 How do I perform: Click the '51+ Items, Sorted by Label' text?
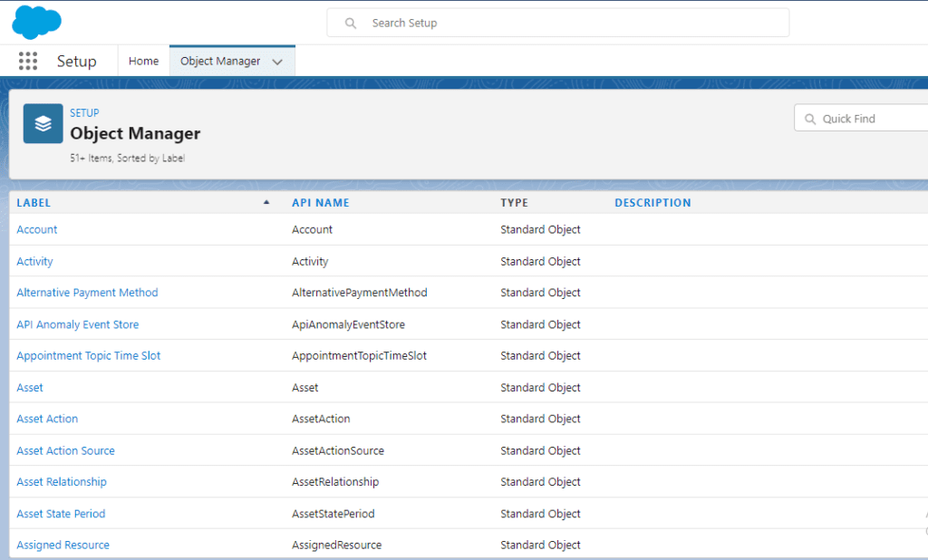pyautogui.click(x=127, y=158)
